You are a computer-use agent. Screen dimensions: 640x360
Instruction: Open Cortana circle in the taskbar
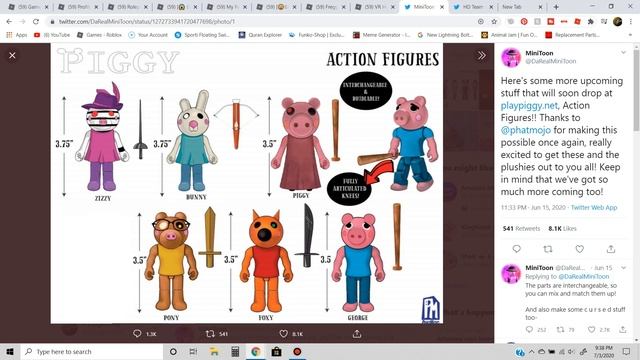(x=173, y=351)
